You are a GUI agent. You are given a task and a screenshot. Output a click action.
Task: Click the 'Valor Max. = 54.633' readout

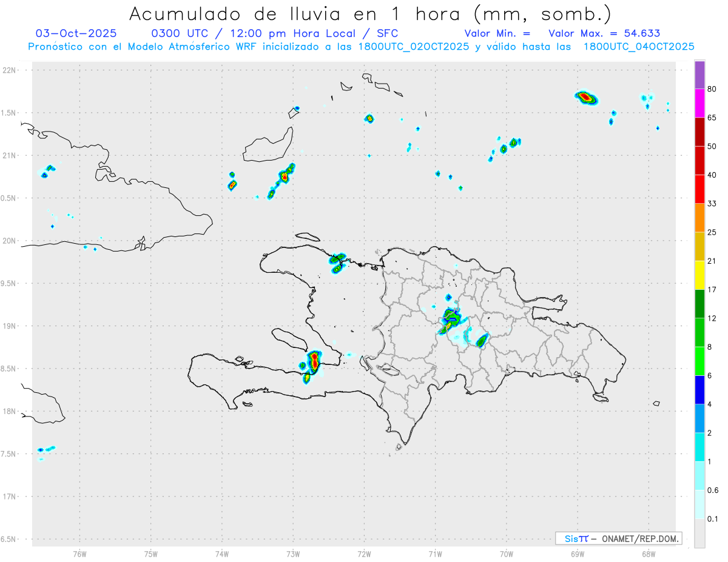(604, 33)
